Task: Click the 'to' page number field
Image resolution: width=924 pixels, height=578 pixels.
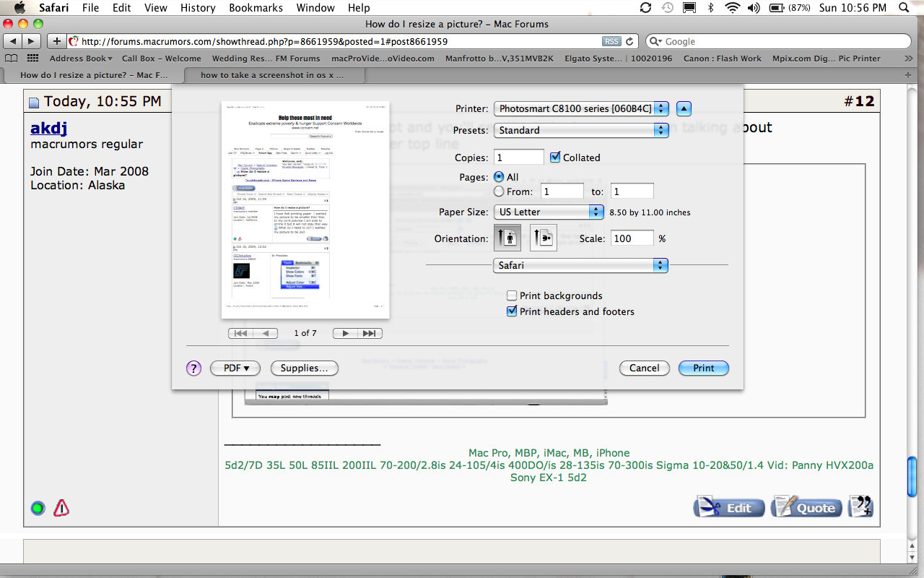Action: click(x=632, y=191)
